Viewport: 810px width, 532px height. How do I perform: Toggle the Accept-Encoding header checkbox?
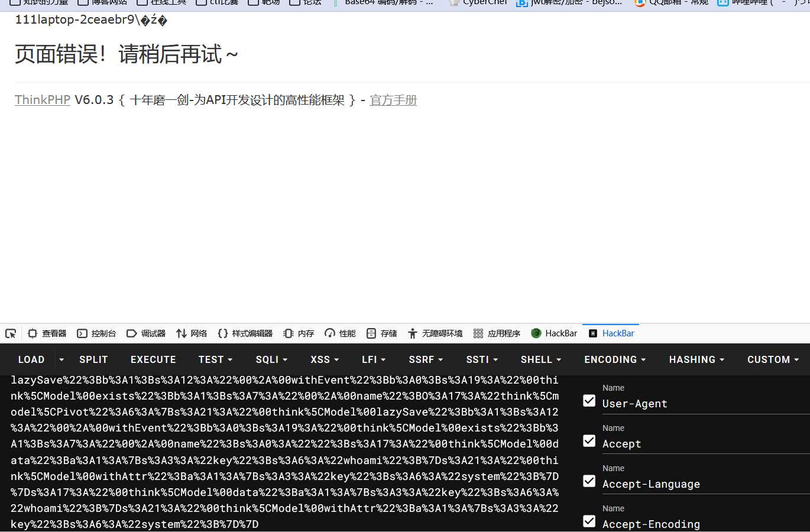589,521
